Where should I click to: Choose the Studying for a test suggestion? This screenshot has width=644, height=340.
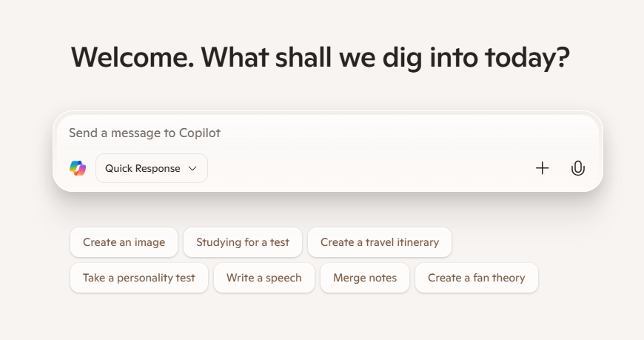(x=243, y=242)
